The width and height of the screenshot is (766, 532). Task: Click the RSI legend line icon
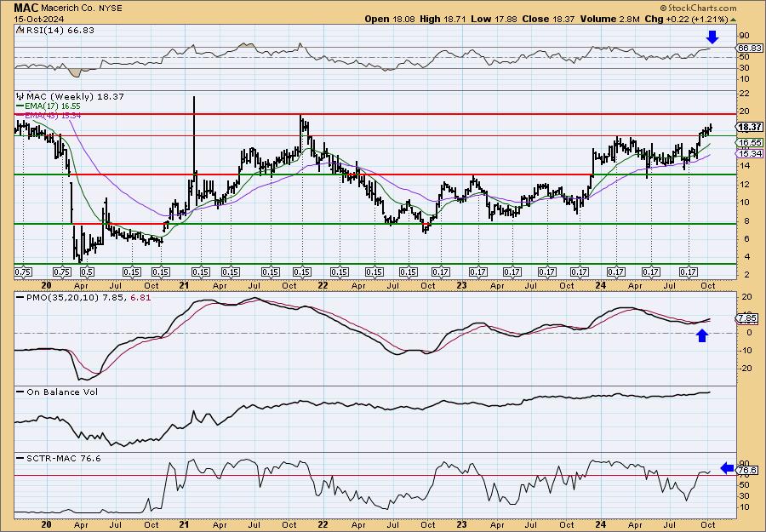[20, 30]
